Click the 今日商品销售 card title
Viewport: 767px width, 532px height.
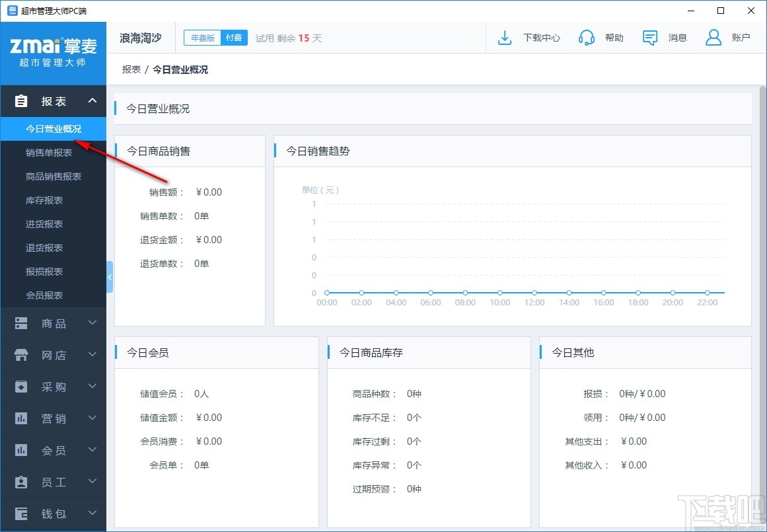[x=159, y=151]
